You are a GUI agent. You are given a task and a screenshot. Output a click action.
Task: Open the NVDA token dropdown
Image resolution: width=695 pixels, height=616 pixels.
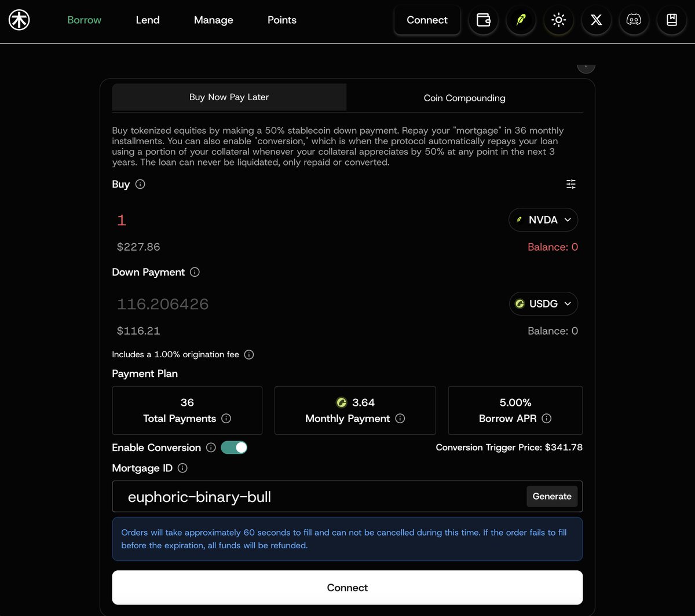click(x=543, y=220)
